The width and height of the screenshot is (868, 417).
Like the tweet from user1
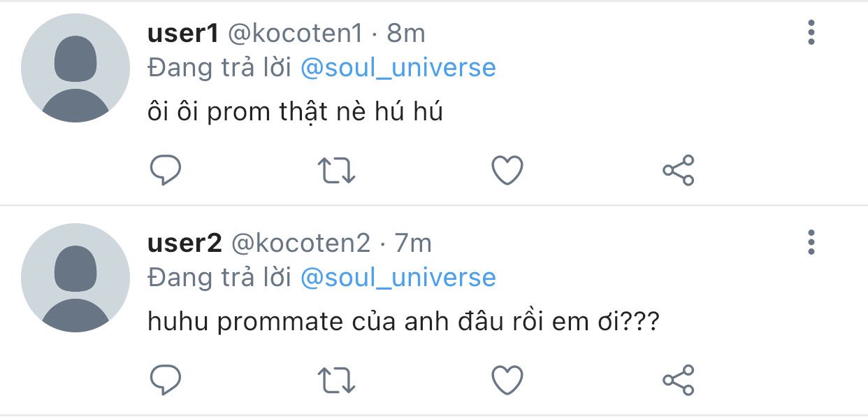(507, 170)
